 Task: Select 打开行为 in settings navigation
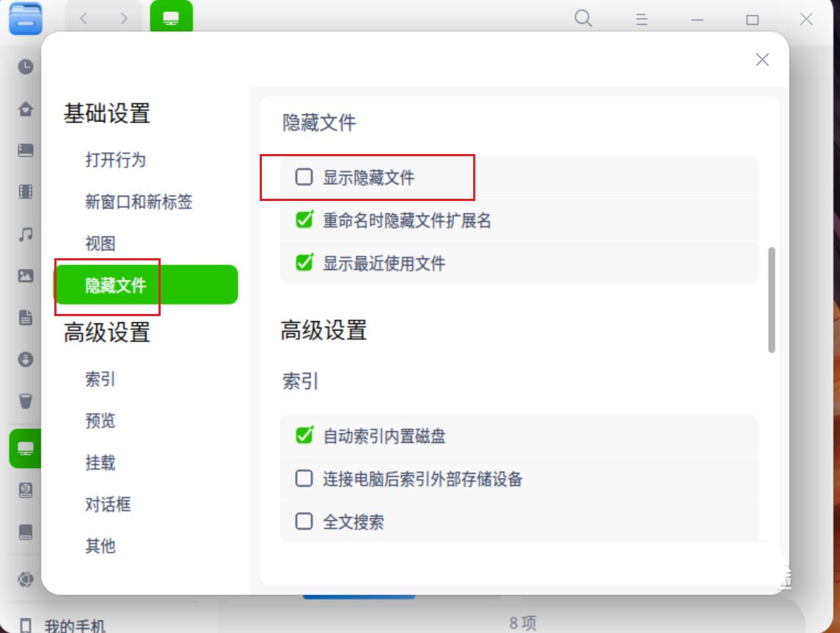(115, 160)
